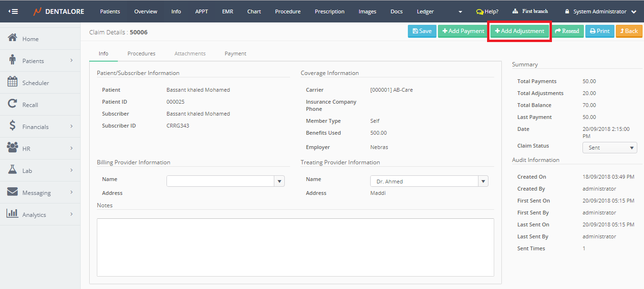Click inside the Notes text area
This screenshot has height=289, width=644.
click(295, 247)
